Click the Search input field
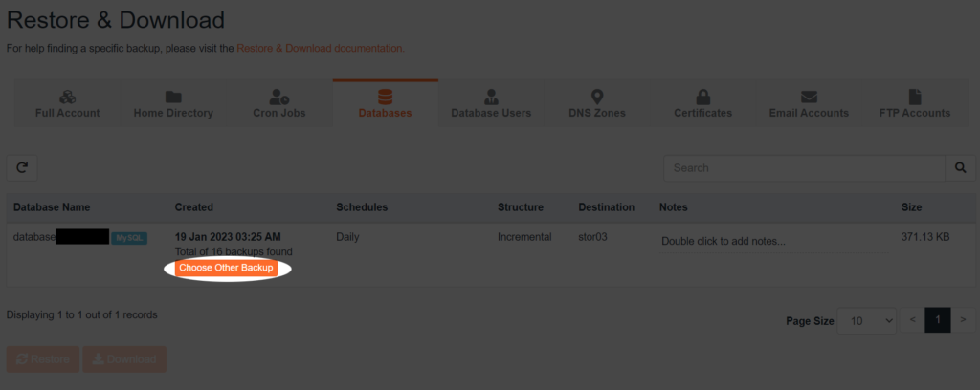980x390 pixels. pyautogui.click(x=805, y=168)
